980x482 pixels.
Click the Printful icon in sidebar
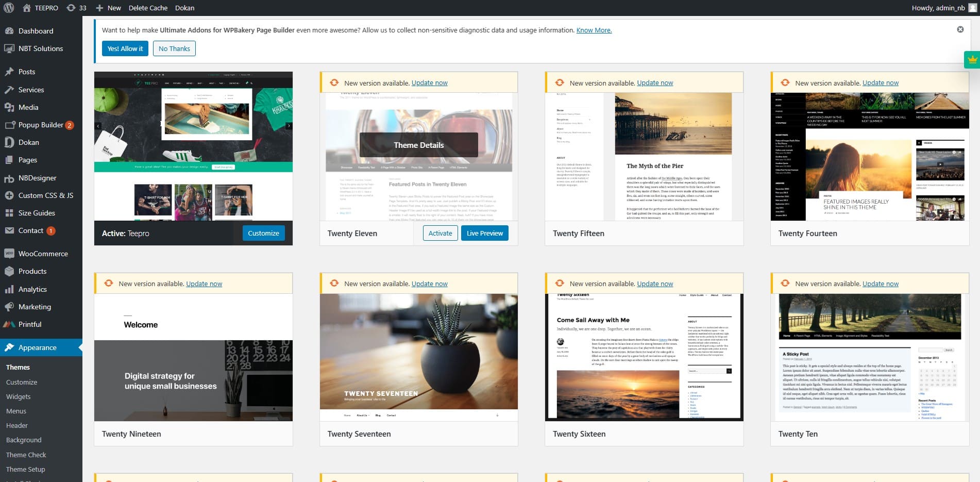pyautogui.click(x=9, y=324)
